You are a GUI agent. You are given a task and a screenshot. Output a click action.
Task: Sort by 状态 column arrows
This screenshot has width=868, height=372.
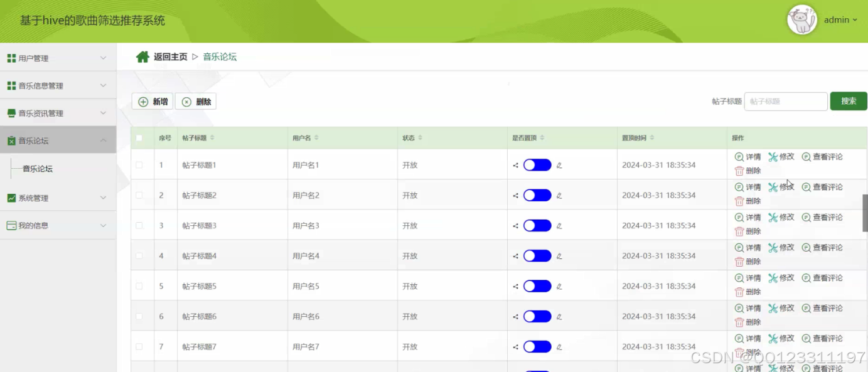pos(420,138)
